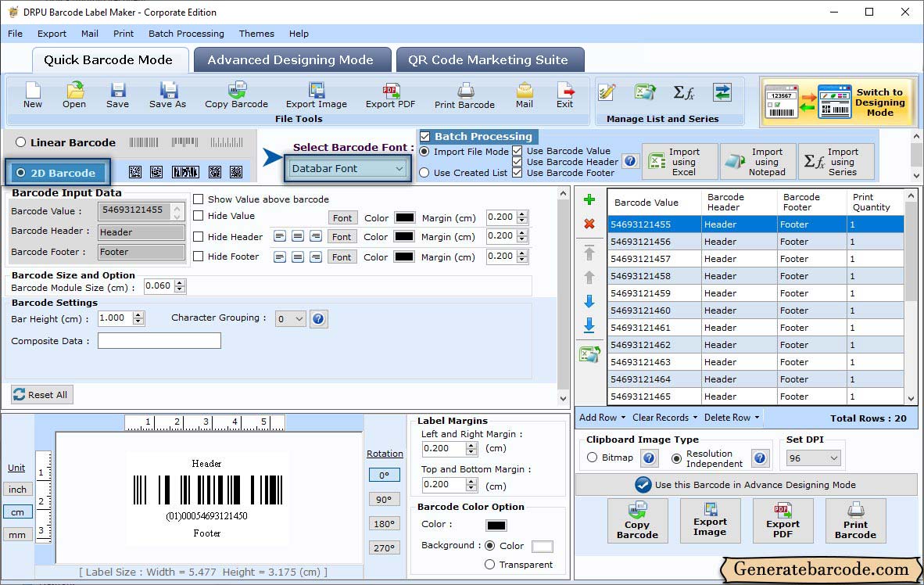Click the Hide Value color swatch
This screenshot has width=924, height=585.
click(x=405, y=217)
